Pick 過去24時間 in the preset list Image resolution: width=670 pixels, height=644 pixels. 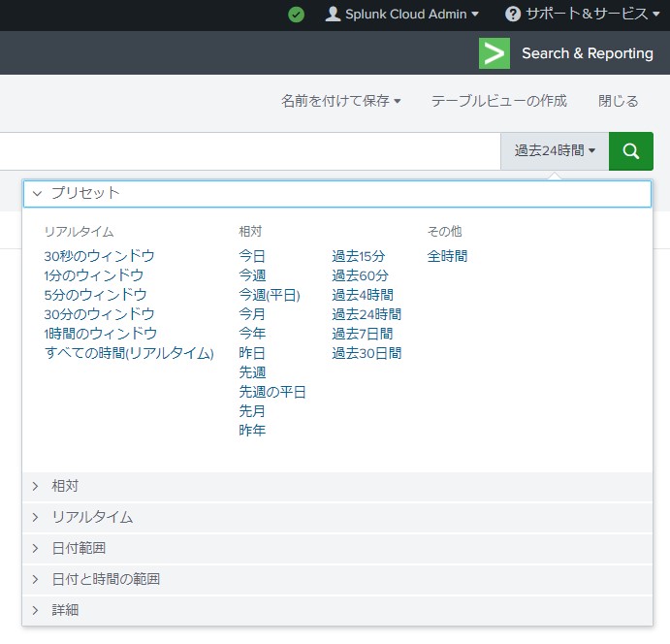click(x=367, y=314)
